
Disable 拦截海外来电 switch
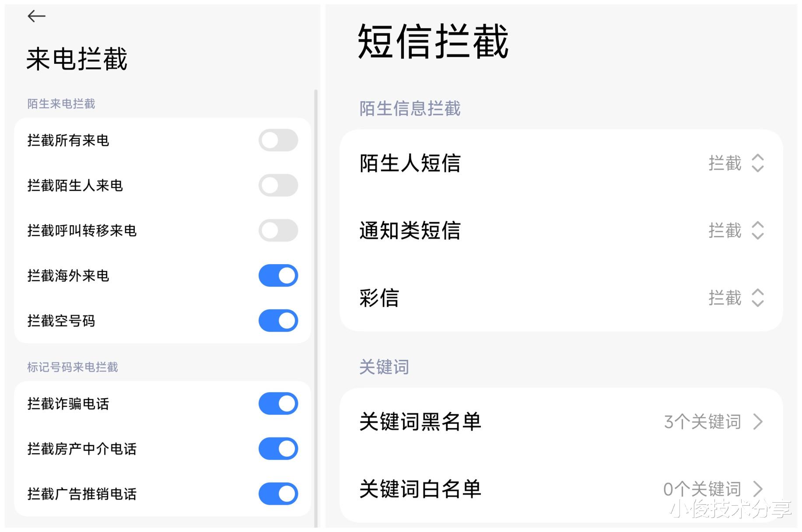click(x=278, y=276)
